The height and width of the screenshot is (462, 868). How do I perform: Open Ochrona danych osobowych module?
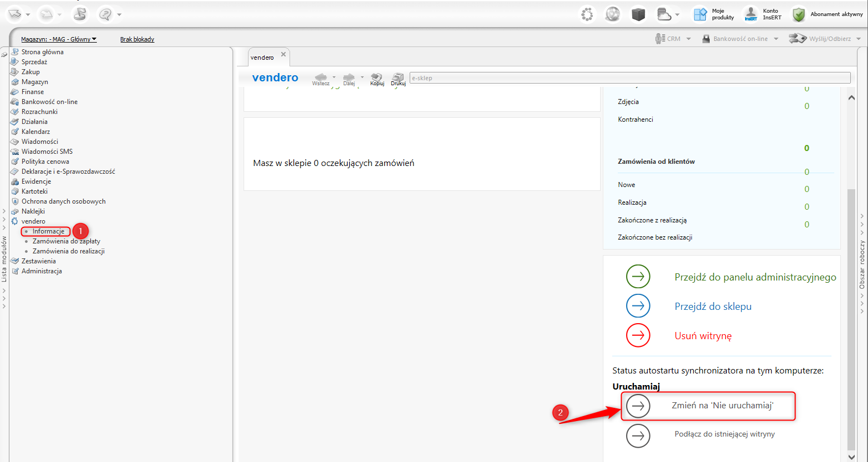(x=64, y=201)
